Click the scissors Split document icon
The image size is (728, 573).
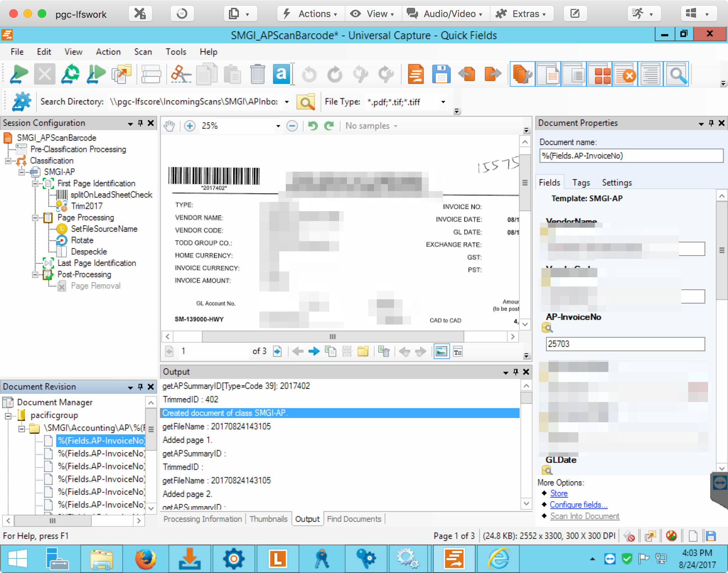(x=180, y=74)
